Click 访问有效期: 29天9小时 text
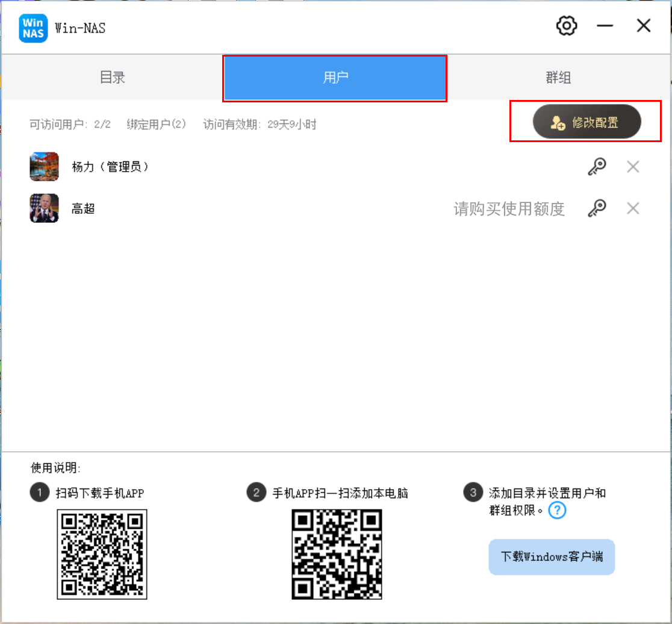Viewport: 672px width, 624px height. 260,125
